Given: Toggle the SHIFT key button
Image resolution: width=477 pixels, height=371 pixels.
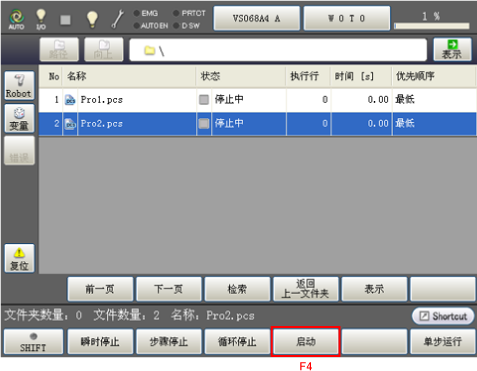Looking at the screenshot, I should tap(33, 342).
